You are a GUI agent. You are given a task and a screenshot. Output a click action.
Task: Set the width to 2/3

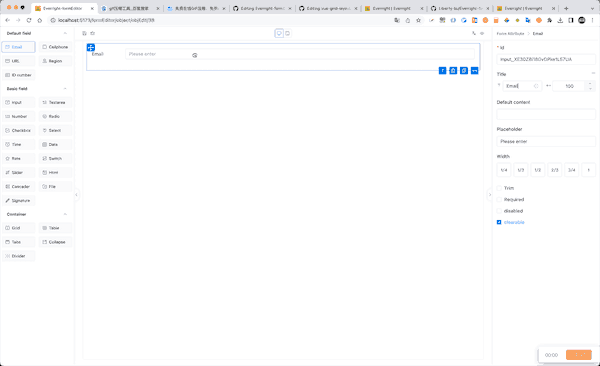click(554, 170)
